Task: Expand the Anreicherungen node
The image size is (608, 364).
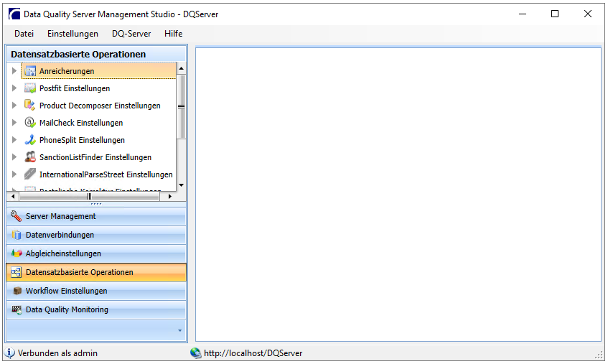Action: point(14,71)
